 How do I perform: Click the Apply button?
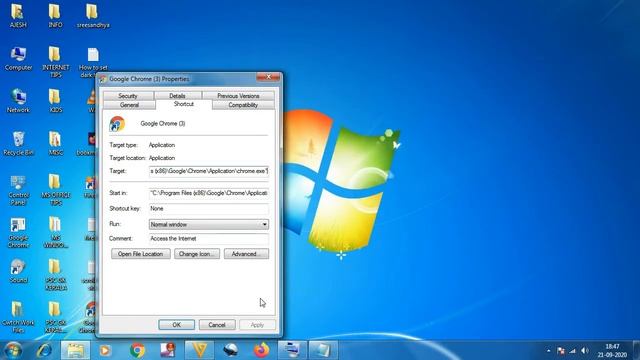pos(257,325)
